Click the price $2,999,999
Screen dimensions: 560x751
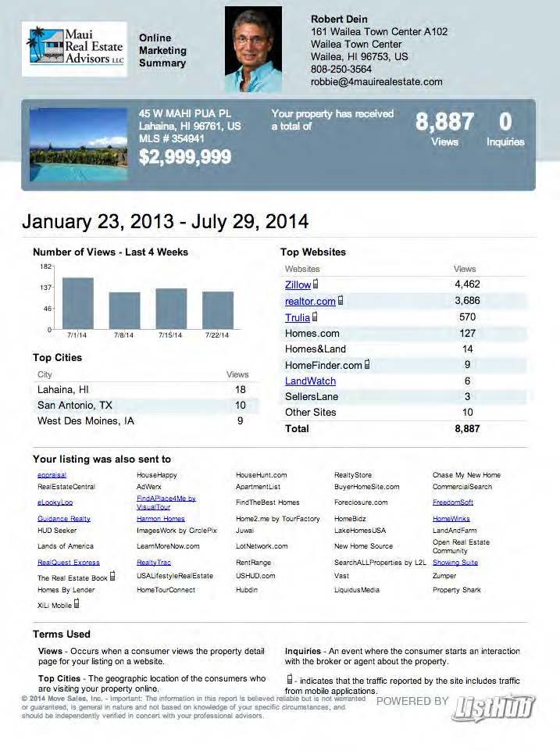(x=185, y=157)
